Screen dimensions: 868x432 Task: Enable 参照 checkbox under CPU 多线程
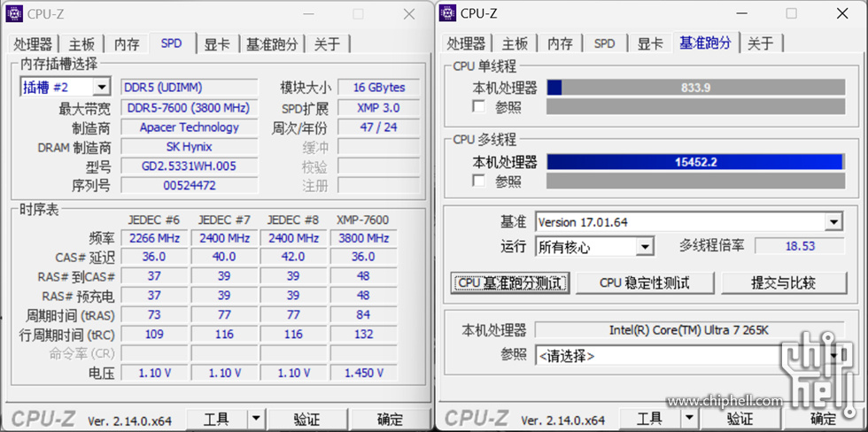coord(479,181)
